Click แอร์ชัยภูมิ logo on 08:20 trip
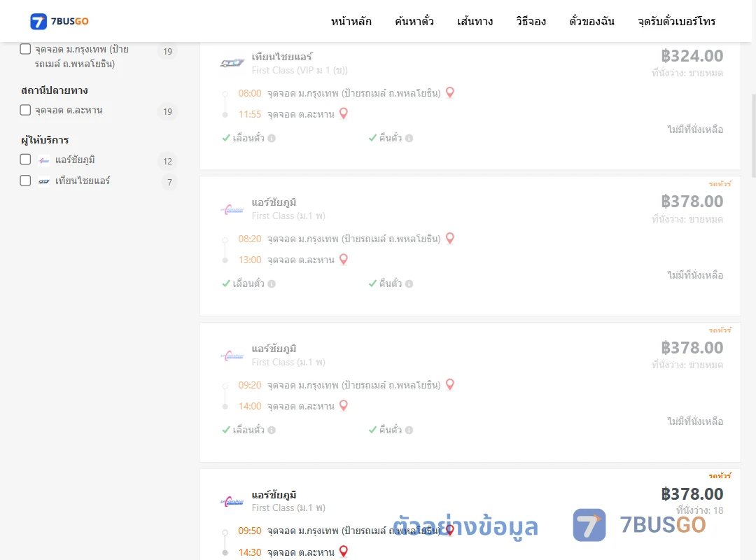This screenshot has height=560, width=756. pos(232,209)
